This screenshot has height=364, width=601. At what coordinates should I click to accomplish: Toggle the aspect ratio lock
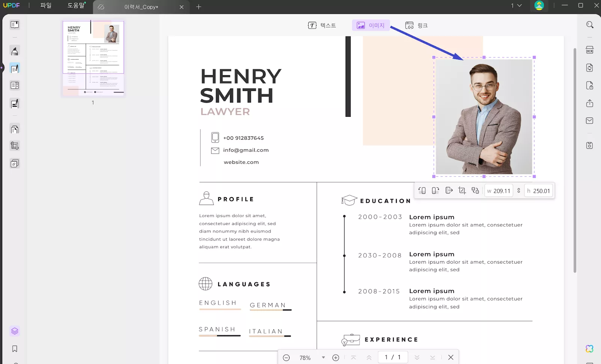pos(519,190)
